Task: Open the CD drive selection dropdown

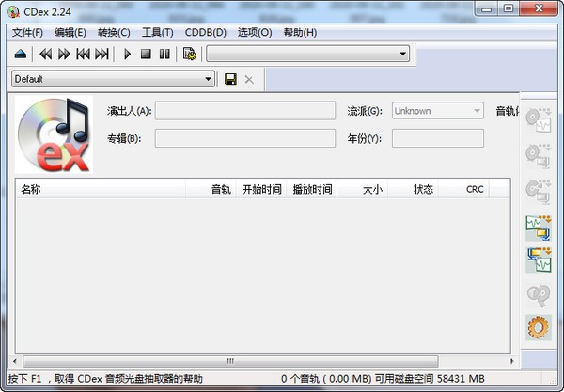Action: 403,55
